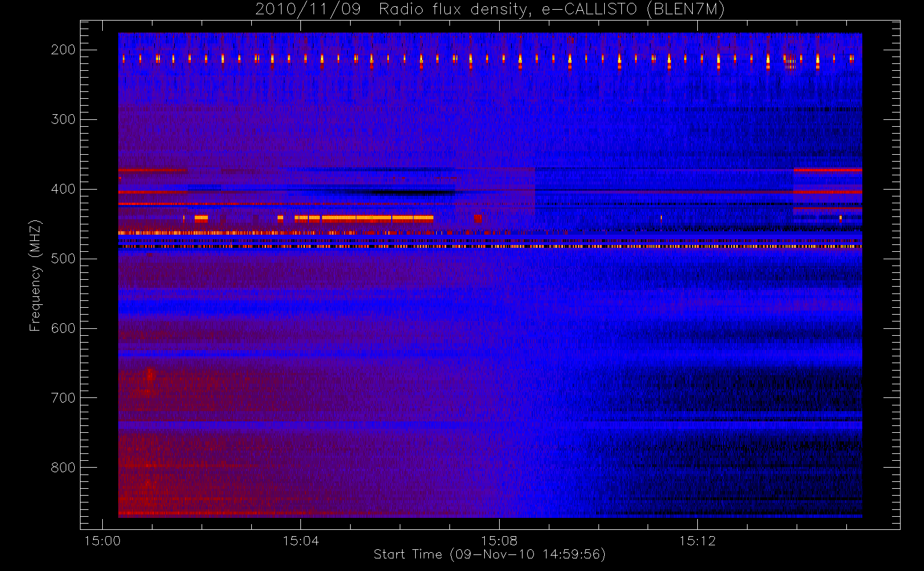Viewport: 924px width, 571px height.
Task: Select the '200' frequency tick label
Action: pyautogui.click(x=63, y=50)
